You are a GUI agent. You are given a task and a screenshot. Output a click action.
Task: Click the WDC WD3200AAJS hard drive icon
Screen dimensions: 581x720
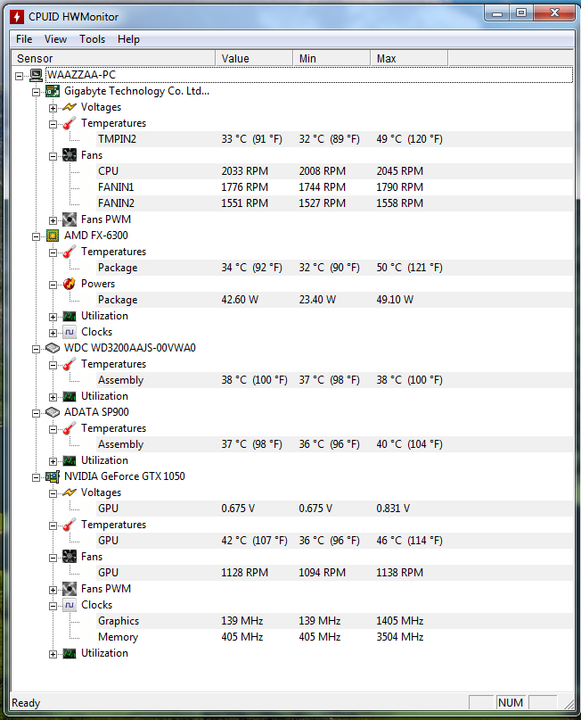(52, 348)
